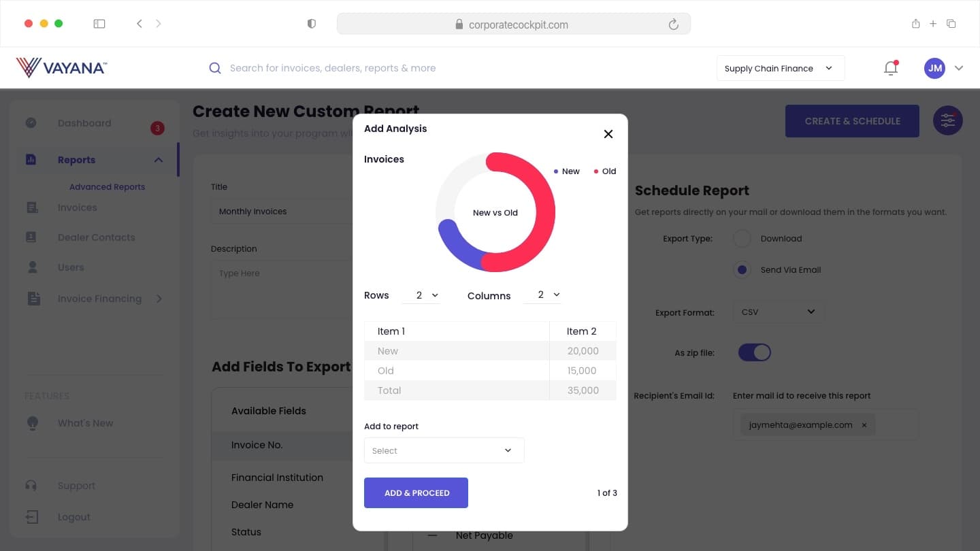Open Reports in the sidebar
Image resolution: width=980 pixels, height=551 pixels.
pos(76,160)
